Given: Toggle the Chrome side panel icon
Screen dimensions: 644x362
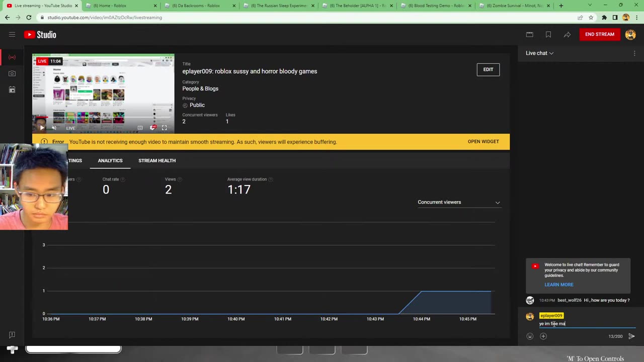Looking at the screenshot, I should click(x=615, y=17).
